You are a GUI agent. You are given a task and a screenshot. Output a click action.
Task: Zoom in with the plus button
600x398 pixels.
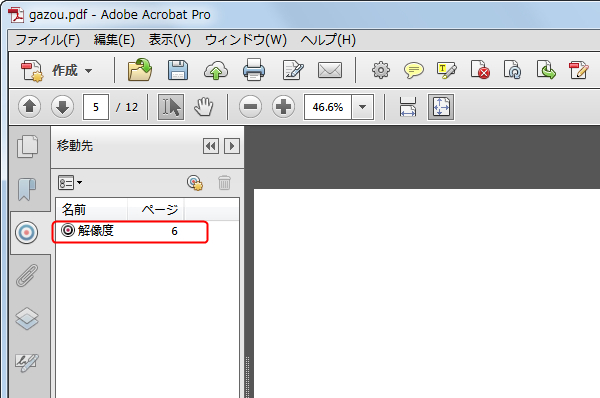283,106
